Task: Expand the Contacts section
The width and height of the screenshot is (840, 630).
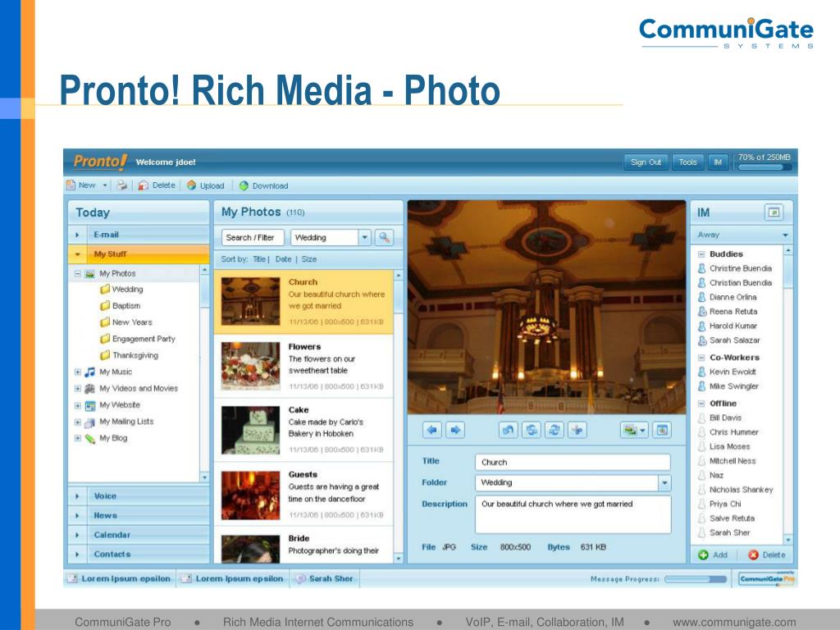Action: (x=139, y=554)
